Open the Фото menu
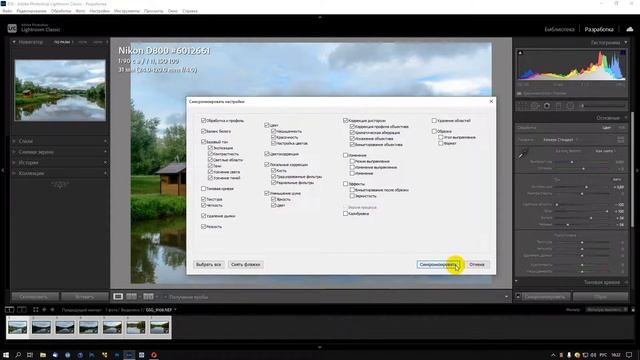Viewport: 640px width, 360px height. [x=80, y=11]
